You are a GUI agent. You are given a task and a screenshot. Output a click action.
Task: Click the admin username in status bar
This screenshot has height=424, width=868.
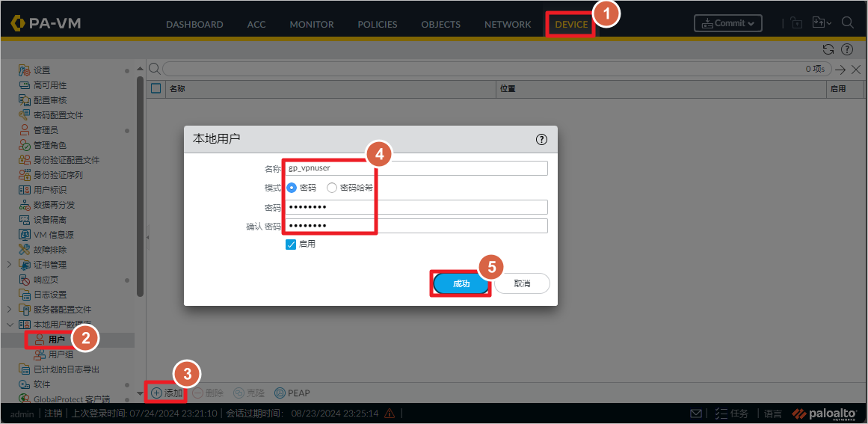click(x=22, y=414)
